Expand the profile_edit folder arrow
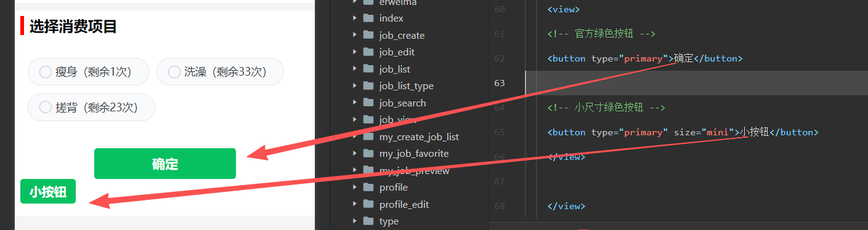Image resolution: width=868 pixels, height=230 pixels. tap(355, 204)
